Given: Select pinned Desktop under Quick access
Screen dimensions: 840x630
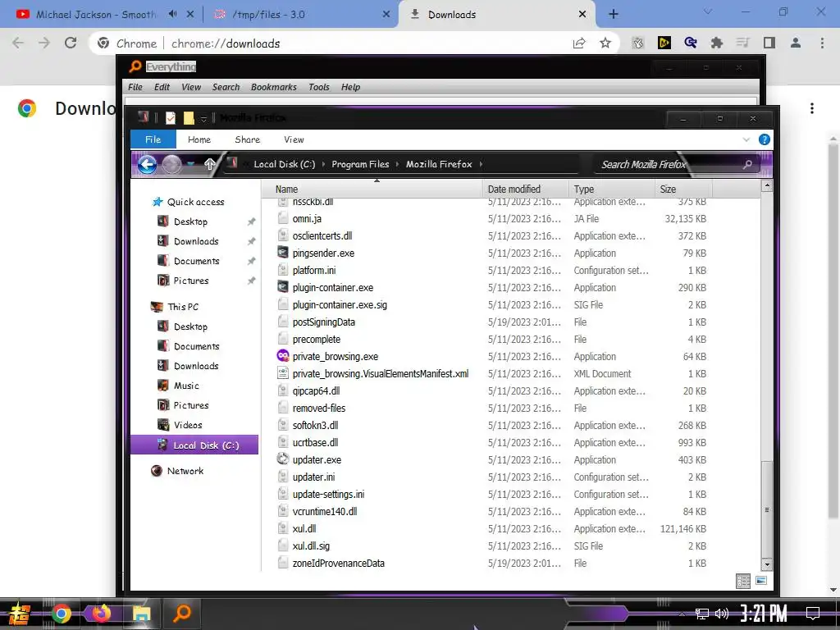Looking at the screenshot, I should pos(190,221).
